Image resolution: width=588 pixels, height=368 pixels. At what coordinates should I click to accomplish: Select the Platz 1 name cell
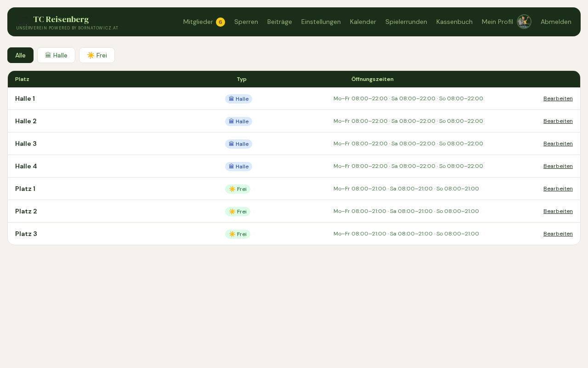25,189
